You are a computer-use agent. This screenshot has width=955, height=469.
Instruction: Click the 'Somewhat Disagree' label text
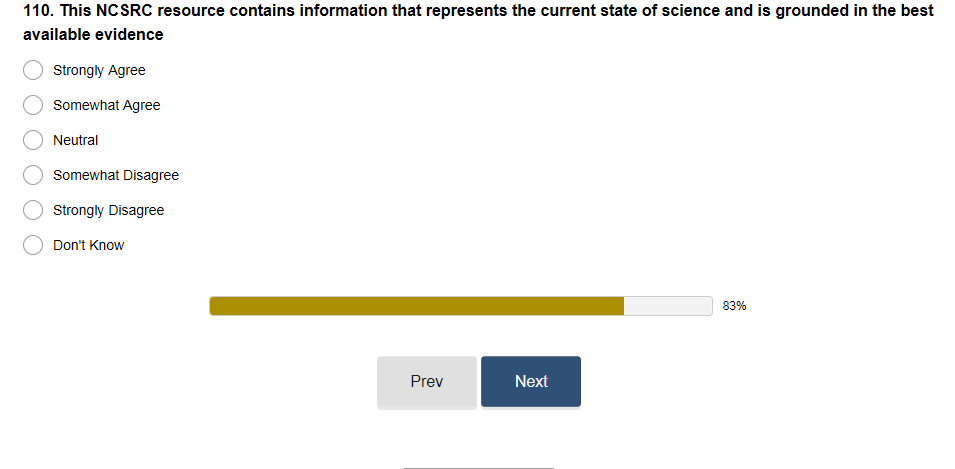point(116,175)
